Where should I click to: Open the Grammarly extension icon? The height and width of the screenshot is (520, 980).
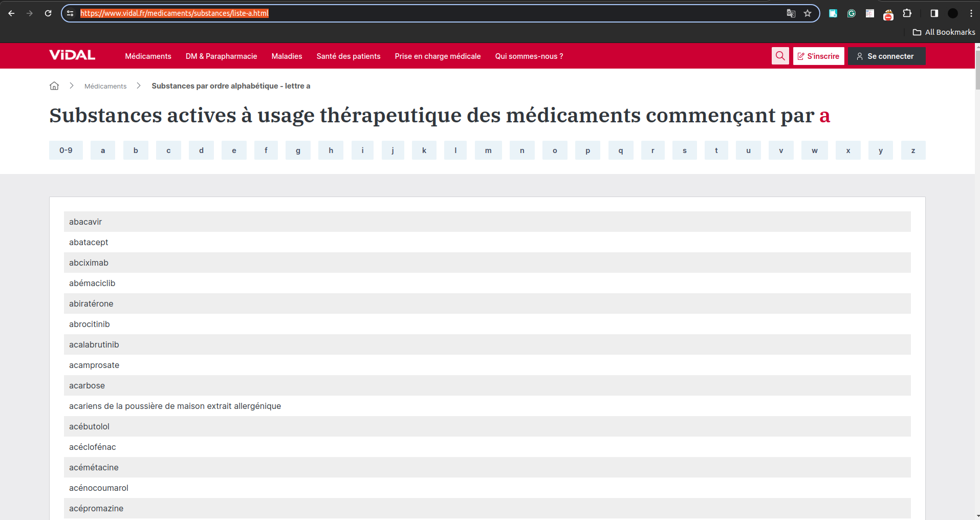point(852,13)
